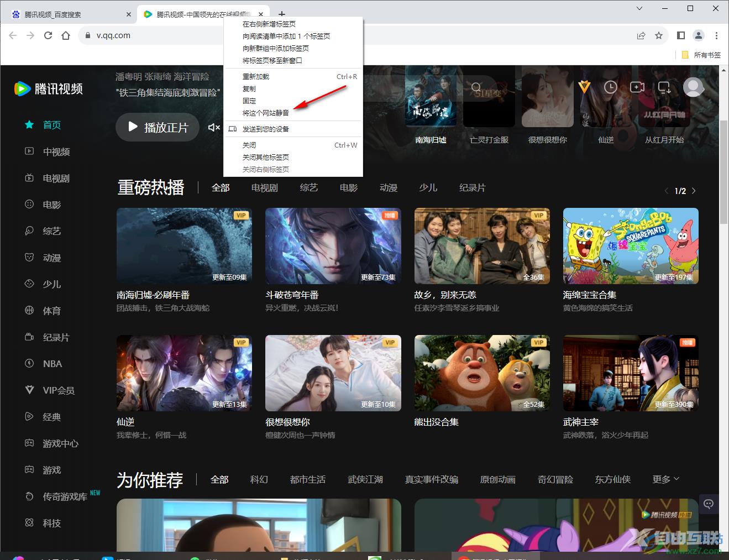Open the 科技 sidebar section
Viewport: 729px width, 560px height.
click(x=43, y=523)
